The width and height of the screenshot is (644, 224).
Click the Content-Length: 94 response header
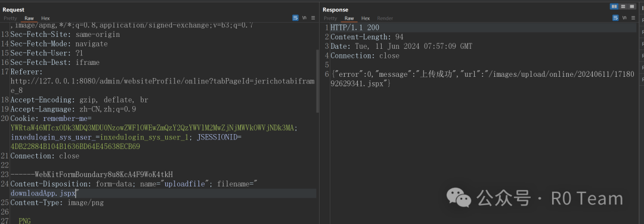pyautogui.click(x=367, y=37)
